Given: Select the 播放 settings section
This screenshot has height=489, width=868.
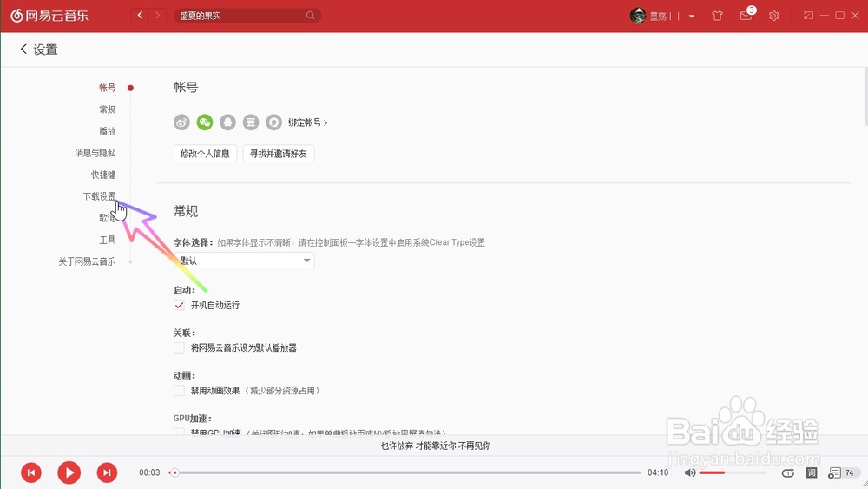Looking at the screenshot, I should click(108, 131).
